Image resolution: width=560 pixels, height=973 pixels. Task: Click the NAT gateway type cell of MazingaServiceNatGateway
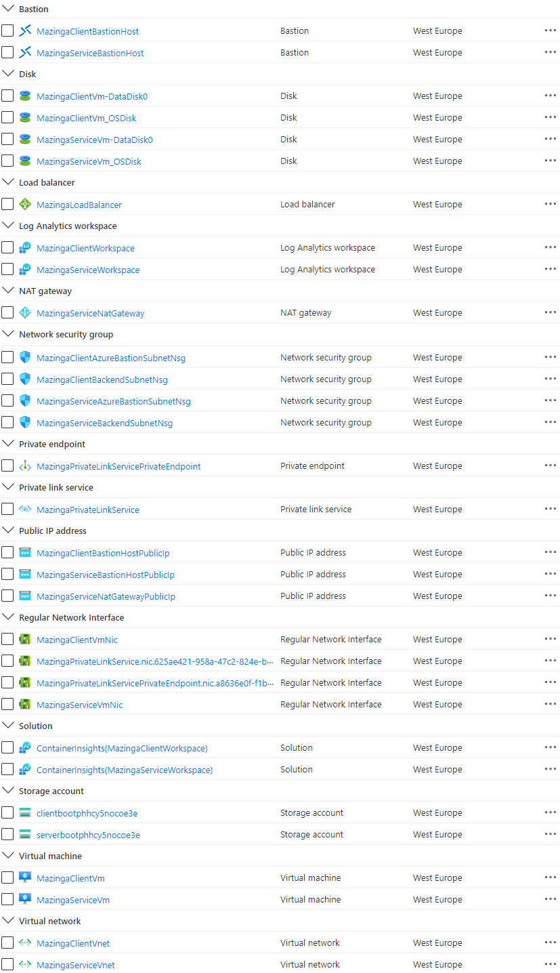coord(306,312)
